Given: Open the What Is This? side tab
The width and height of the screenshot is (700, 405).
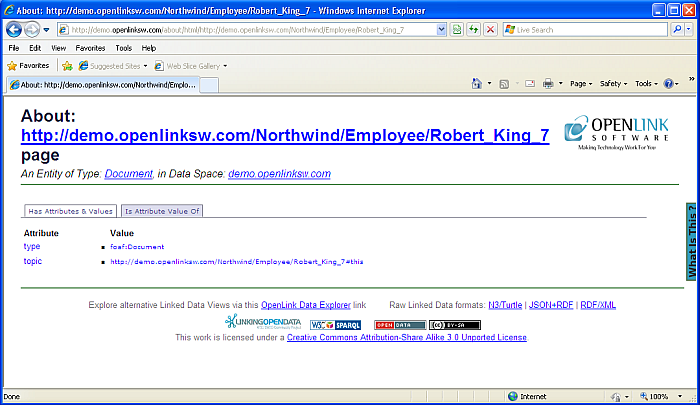Looking at the screenshot, I should point(692,242).
